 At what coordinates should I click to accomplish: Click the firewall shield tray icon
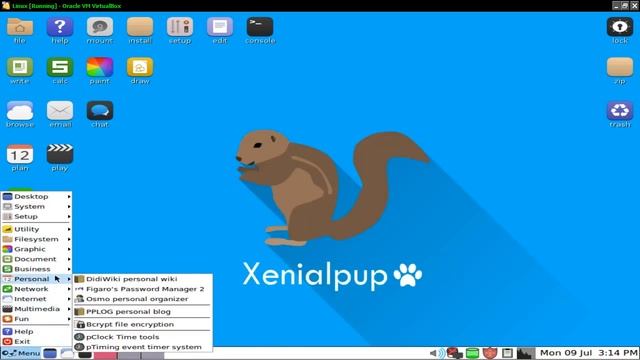490,353
